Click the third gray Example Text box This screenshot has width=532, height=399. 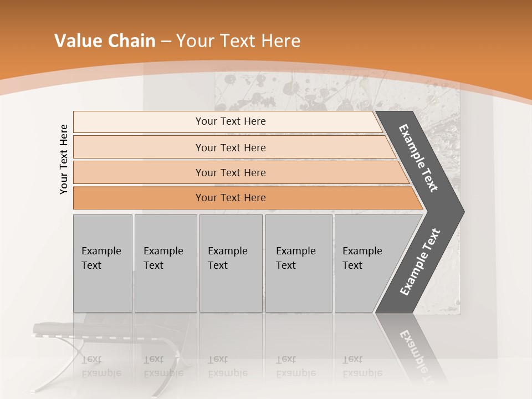(x=231, y=263)
